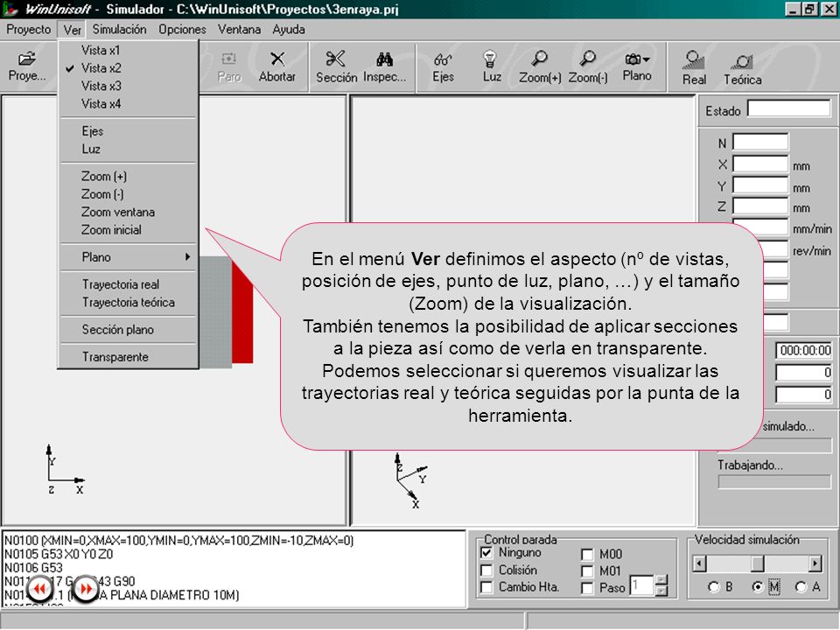840x630 pixels.
Task: Decrease the Paso stepper value
Action: point(661,591)
